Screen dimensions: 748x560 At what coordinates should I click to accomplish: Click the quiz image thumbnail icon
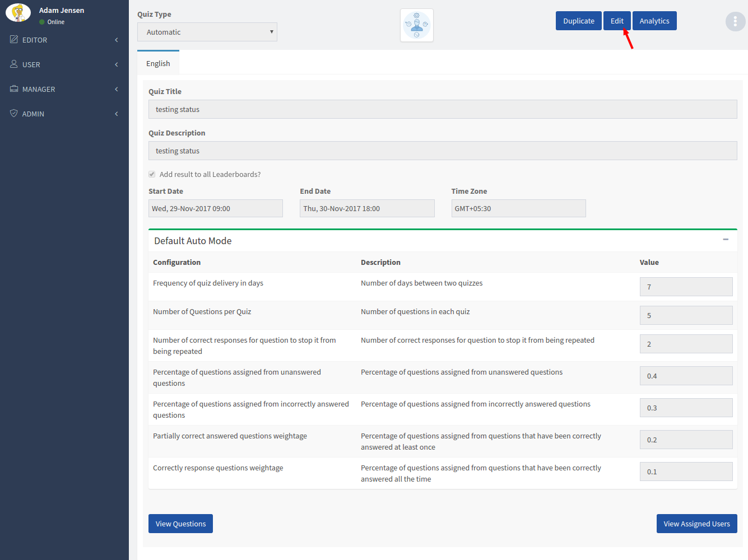point(417,25)
